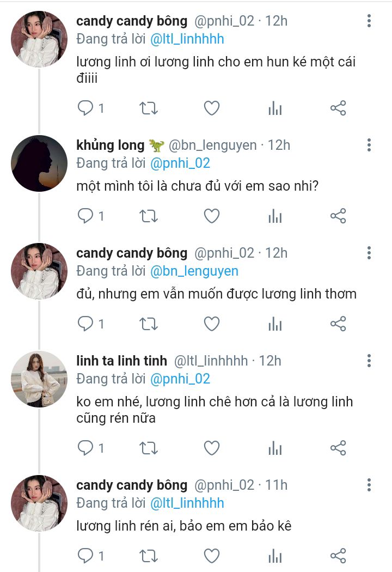Retweet the khủng long reply
The width and height of the screenshot is (392, 572).
[x=149, y=216]
